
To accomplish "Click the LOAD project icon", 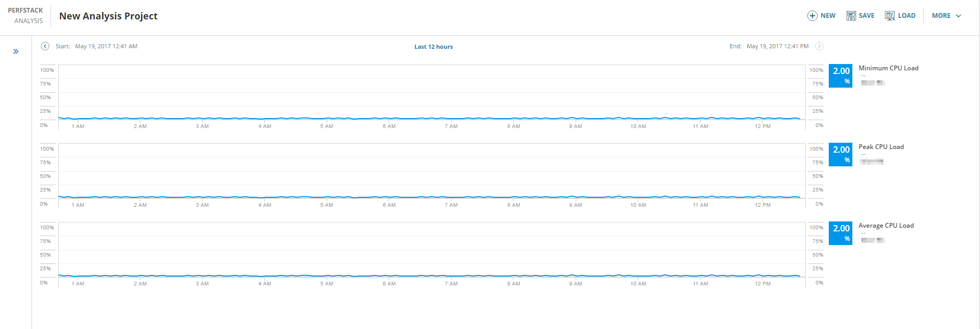I will 890,16.
